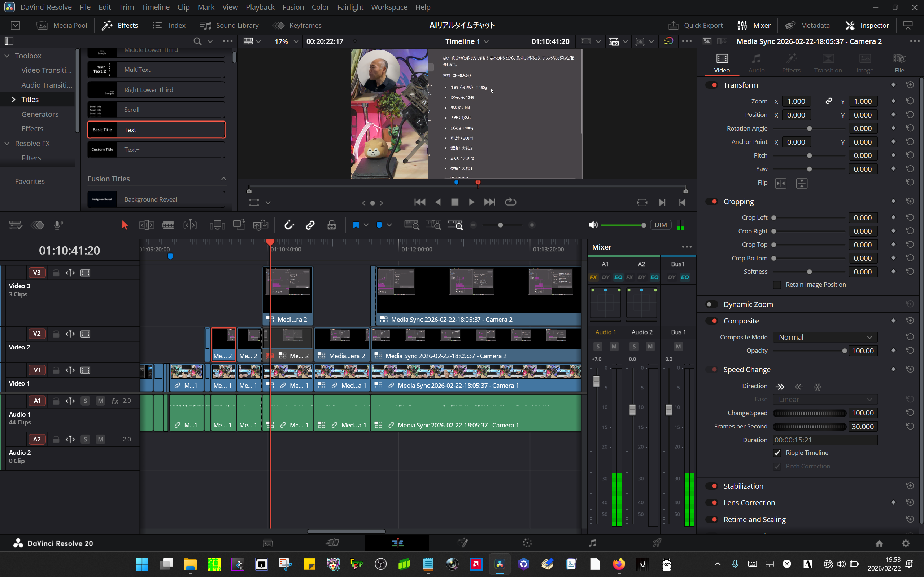Toggle timeline snapping magnet icon
Image resolution: width=924 pixels, height=577 pixels.
click(x=289, y=225)
